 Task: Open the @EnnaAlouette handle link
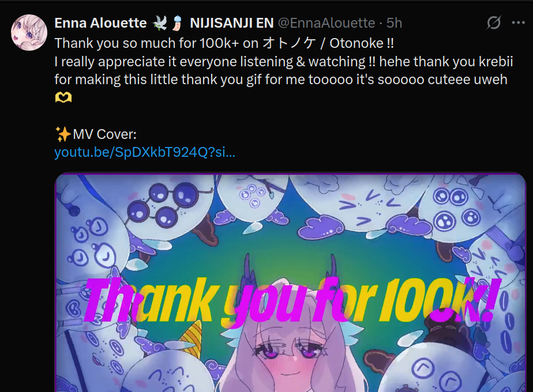(x=326, y=23)
